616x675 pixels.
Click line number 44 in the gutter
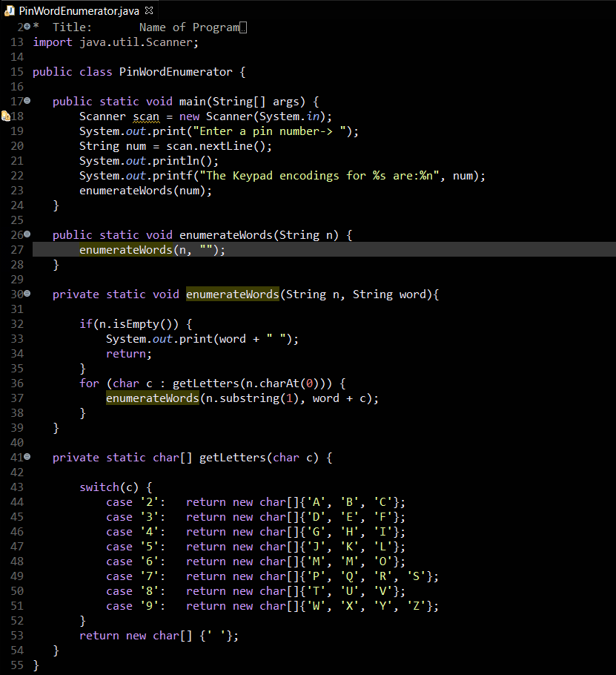click(16, 501)
